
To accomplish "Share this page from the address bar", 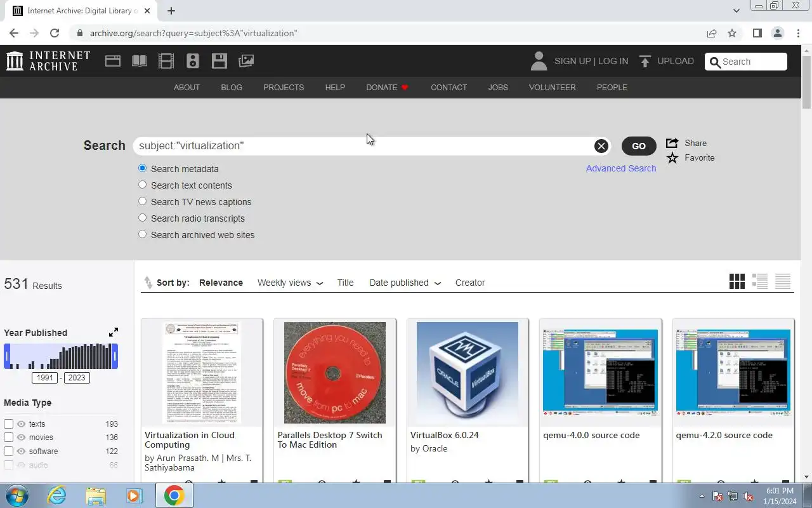I will pos(712,33).
